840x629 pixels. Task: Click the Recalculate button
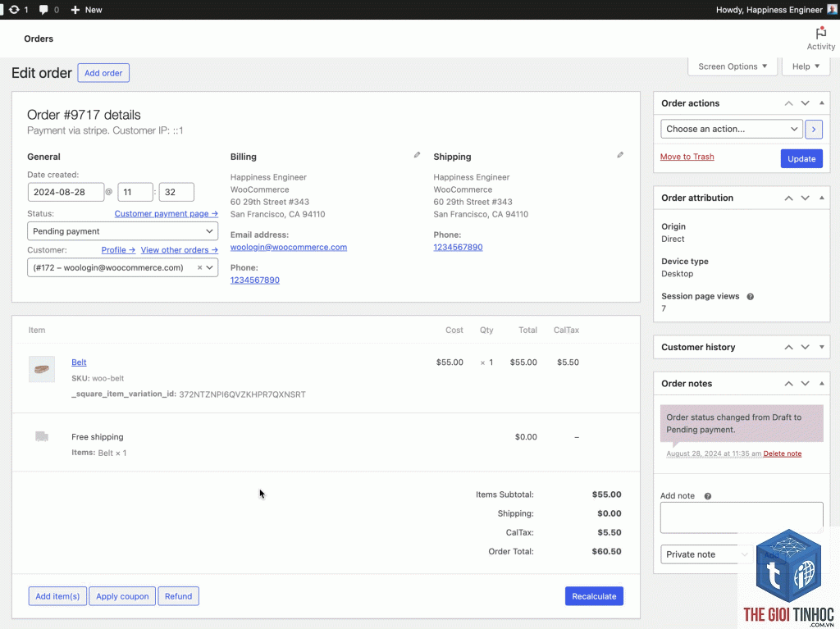(x=594, y=595)
